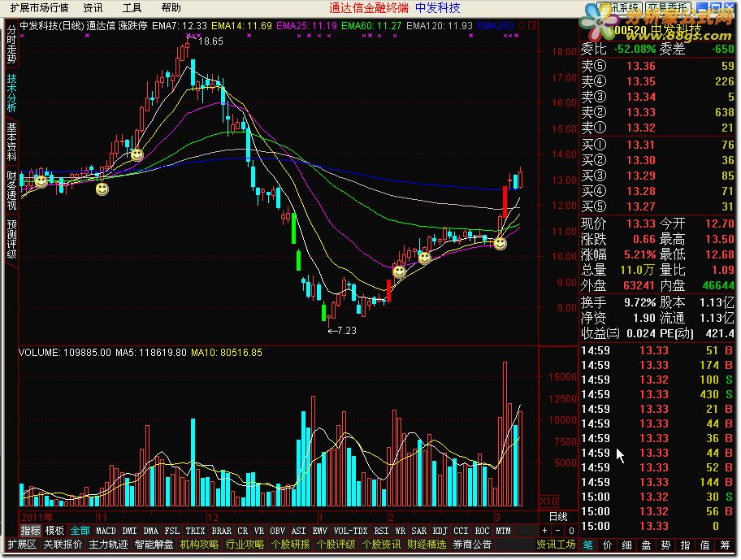
Task: Open the 主力轨迹 bottom tab
Action: click(x=108, y=545)
